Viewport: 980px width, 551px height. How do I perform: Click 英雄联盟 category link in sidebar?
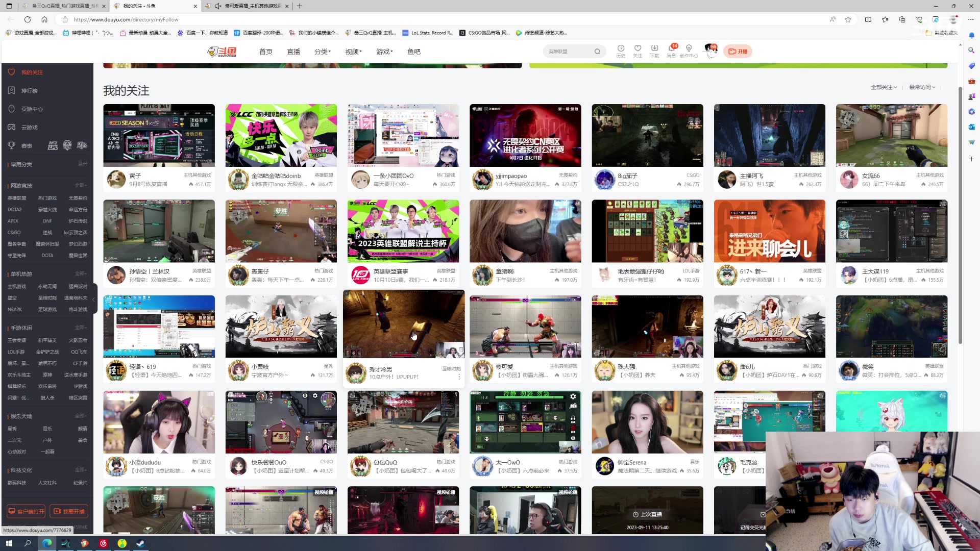coord(17,198)
